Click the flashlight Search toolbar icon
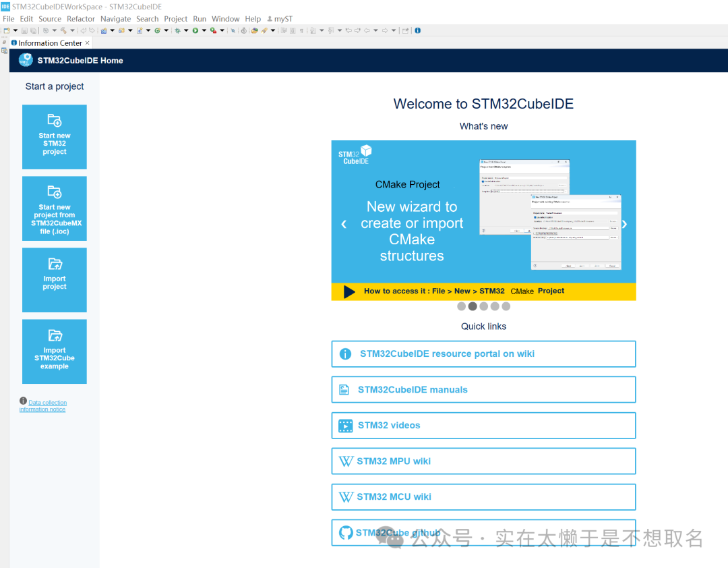The image size is (728, 568). point(264,30)
